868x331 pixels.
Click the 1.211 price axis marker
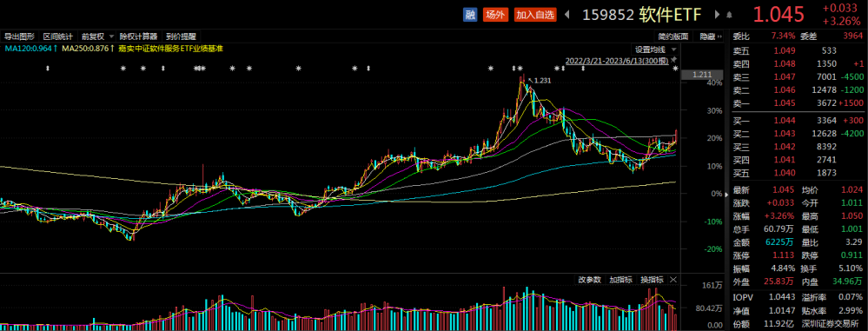tap(701, 74)
